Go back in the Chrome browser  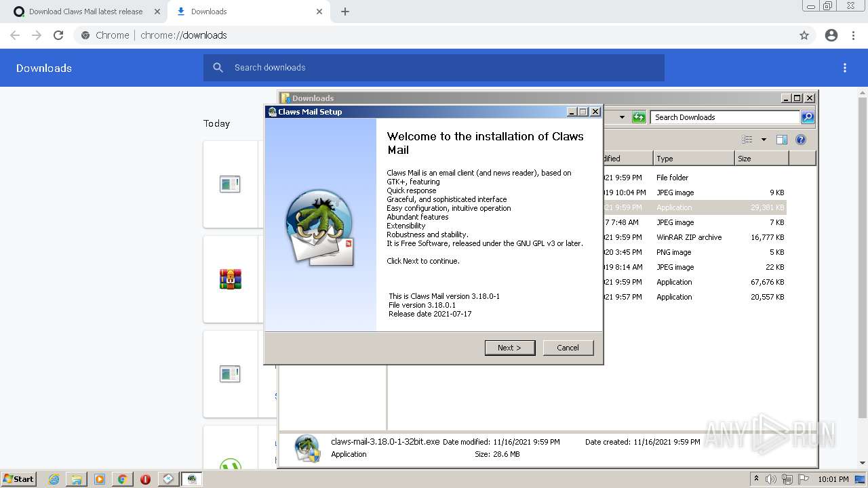click(15, 35)
